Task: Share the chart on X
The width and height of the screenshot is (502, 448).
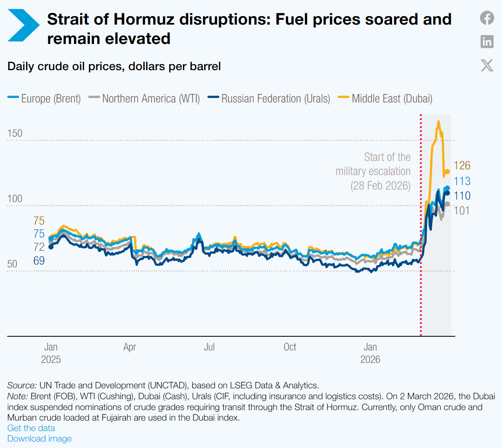Action: pyautogui.click(x=487, y=65)
